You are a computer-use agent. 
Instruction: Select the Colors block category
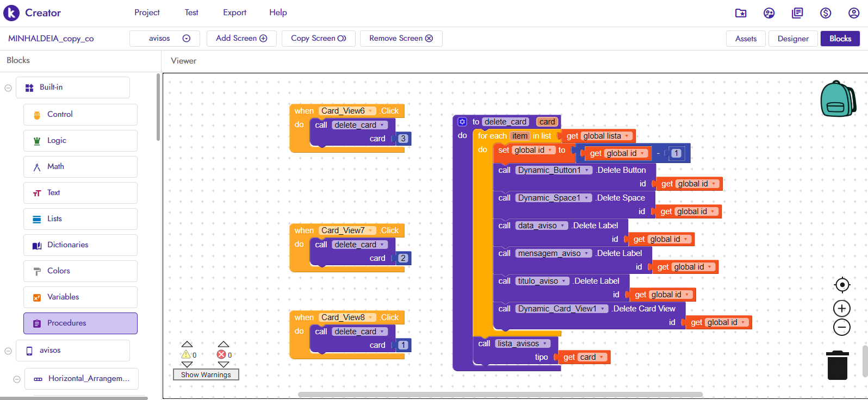[80, 271]
